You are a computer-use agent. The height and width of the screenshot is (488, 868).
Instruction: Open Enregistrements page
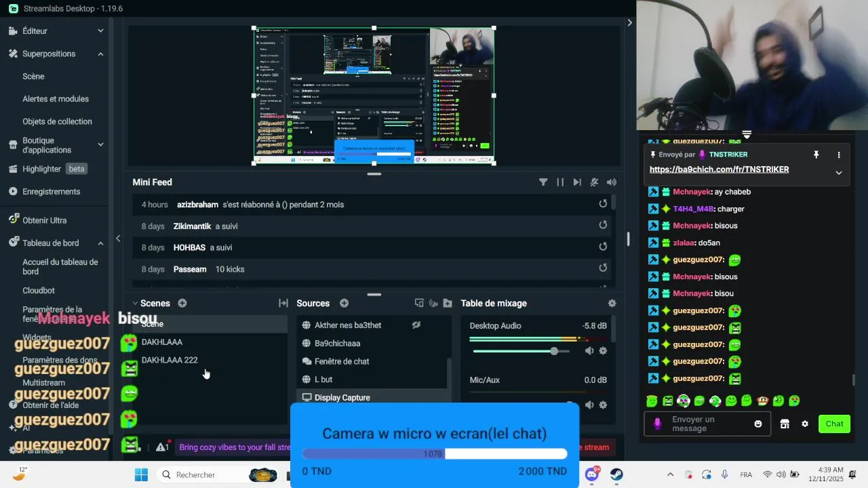52,192
